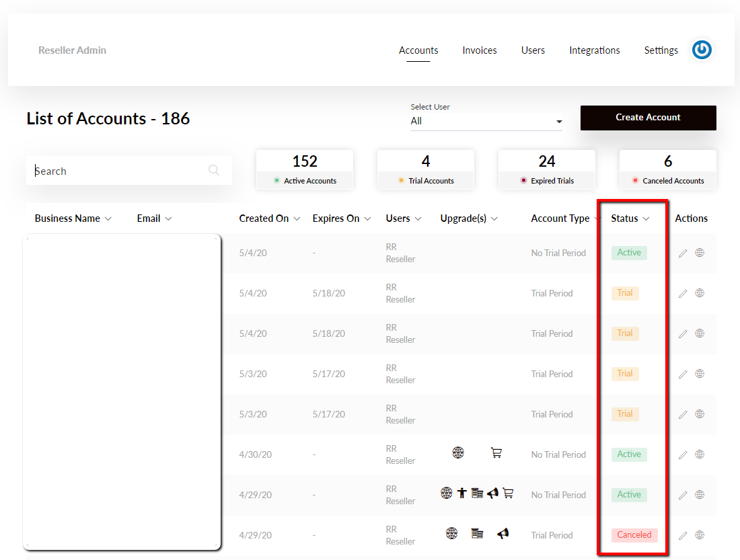The height and width of the screenshot is (560, 740).
Task: Open the Settings tab
Action: (x=661, y=50)
